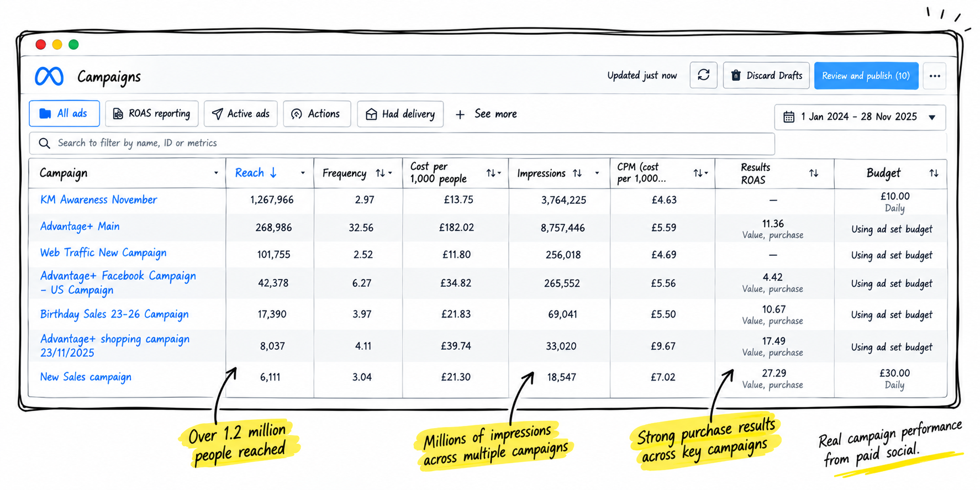
Task: Open the Impressions column dropdown caret
Action: tap(597, 173)
